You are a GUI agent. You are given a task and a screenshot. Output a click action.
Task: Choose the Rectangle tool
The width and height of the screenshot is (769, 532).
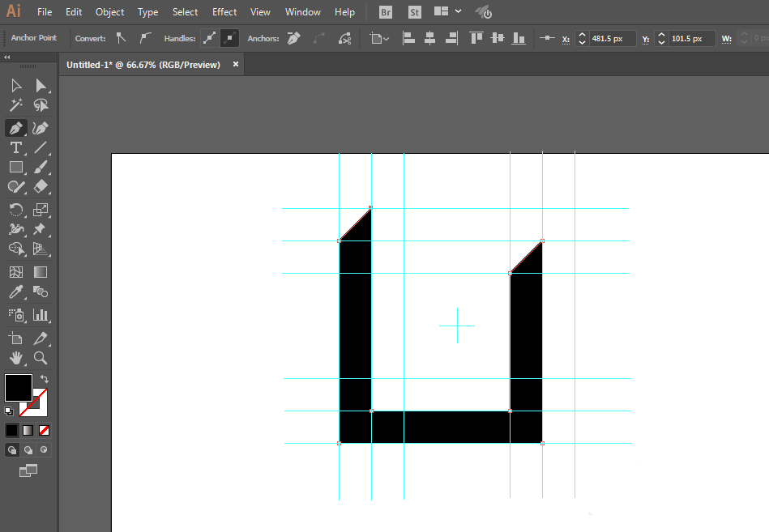tap(15, 168)
